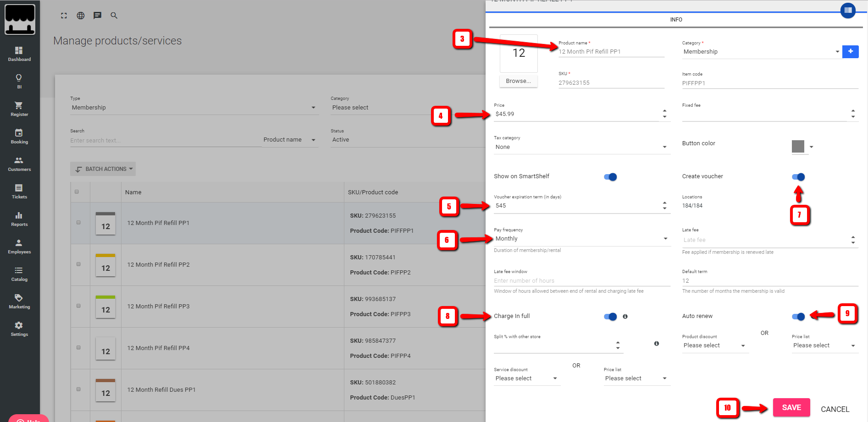This screenshot has width=868, height=422.
Task: Check the 12 Month Pif Refill PP4 row checkbox
Action: (78, 348)
